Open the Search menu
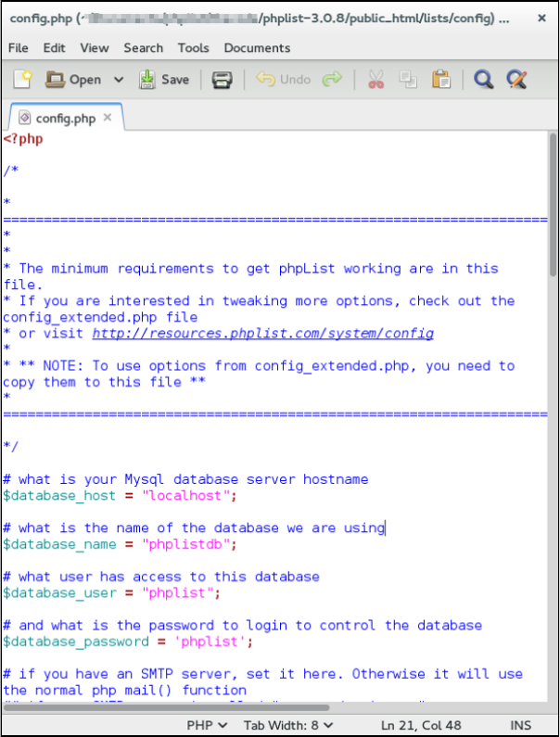Screen dimensions: 560x737 144,48
